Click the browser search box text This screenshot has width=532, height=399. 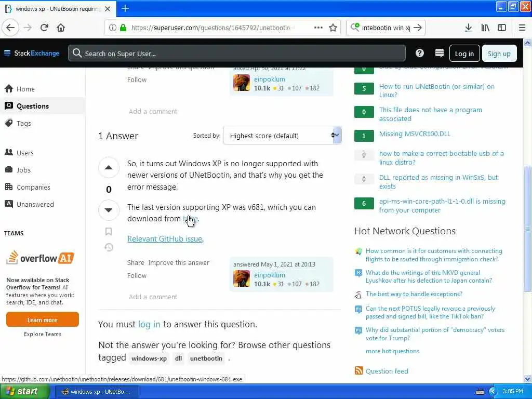click(386, 28)
